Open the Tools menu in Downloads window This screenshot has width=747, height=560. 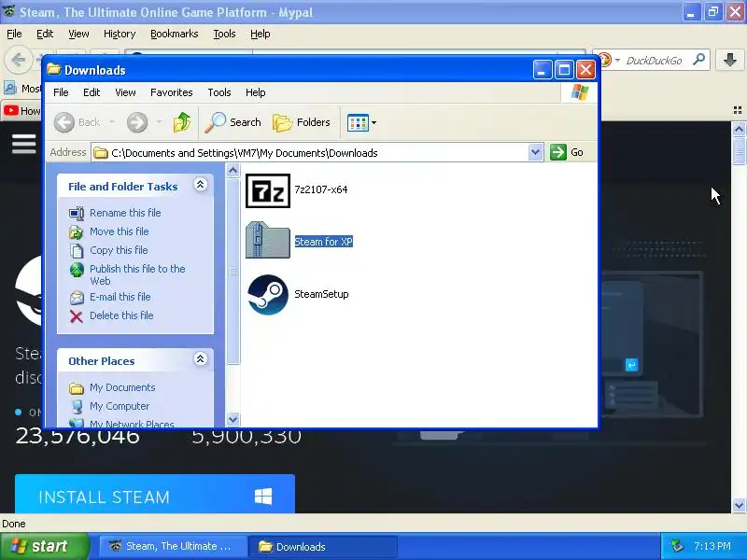click(x=219, y=92)
